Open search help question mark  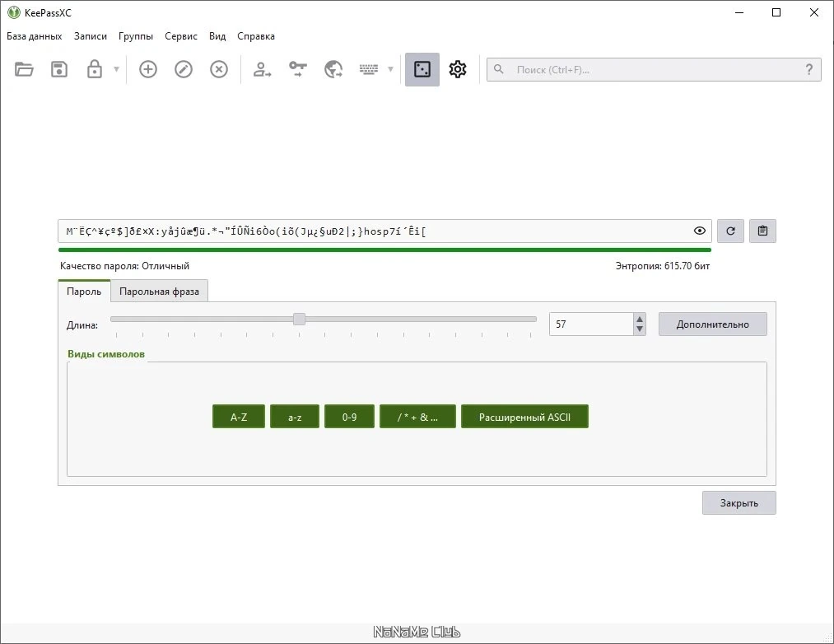[809, 69]
